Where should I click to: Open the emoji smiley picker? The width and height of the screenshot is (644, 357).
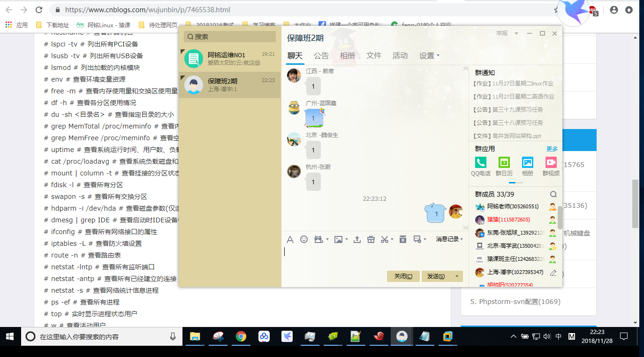coord(304,239)
